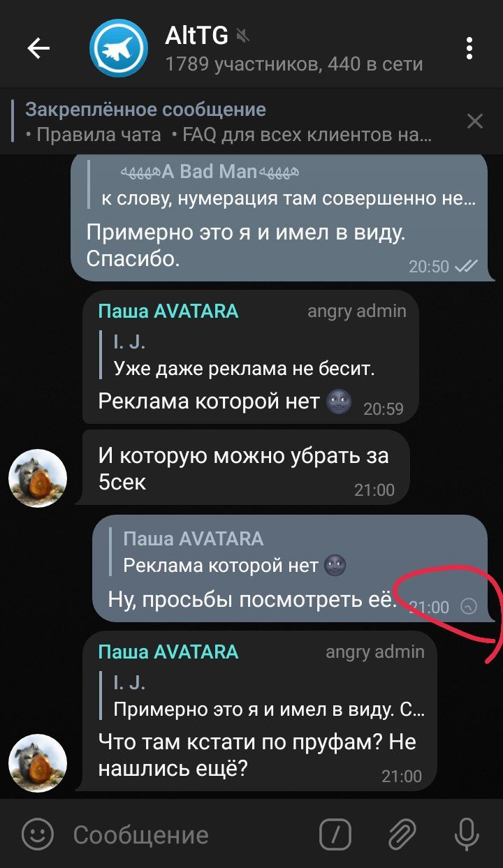Tap the back arrow in header
The height and width of the screenshot is (868, 503).
pyautogui.click(x=38, y=48)
